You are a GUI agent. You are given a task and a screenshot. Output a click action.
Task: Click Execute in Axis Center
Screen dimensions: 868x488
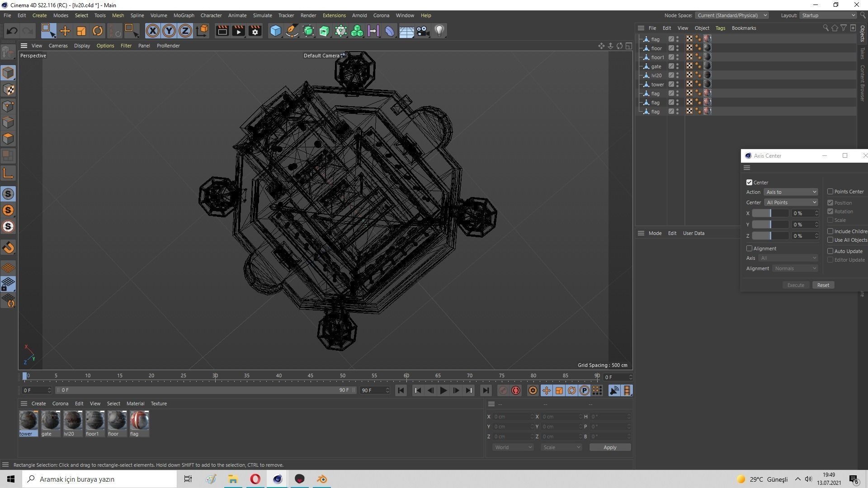tap(795, 285)
